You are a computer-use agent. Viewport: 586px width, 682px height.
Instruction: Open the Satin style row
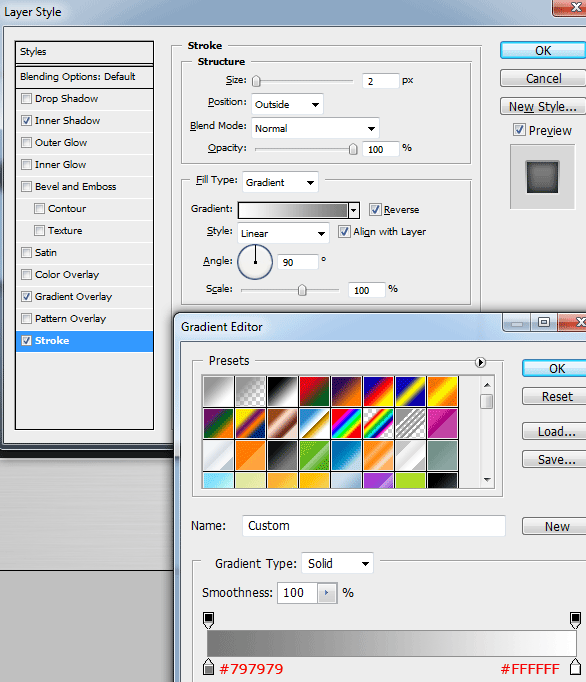coord(84,253)
